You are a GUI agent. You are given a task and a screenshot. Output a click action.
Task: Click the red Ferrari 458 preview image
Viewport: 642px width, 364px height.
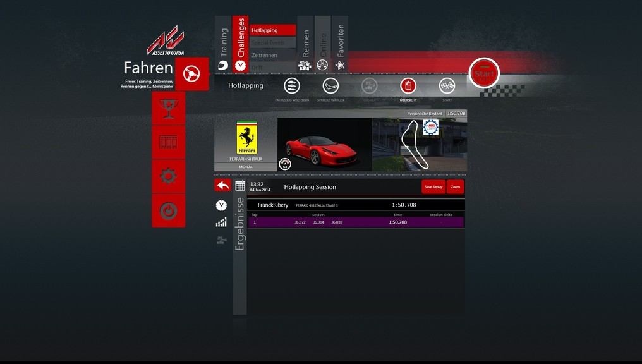[x=325, y=145]
